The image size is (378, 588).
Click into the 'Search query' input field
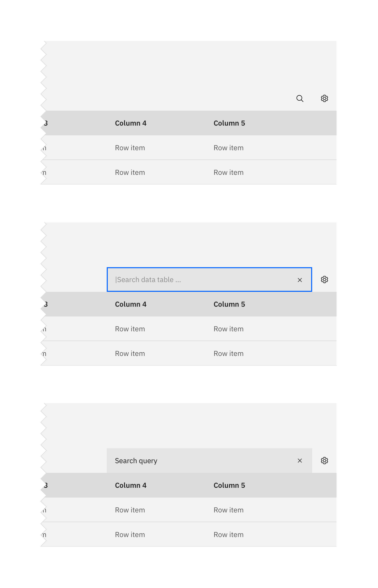[209, 461]
